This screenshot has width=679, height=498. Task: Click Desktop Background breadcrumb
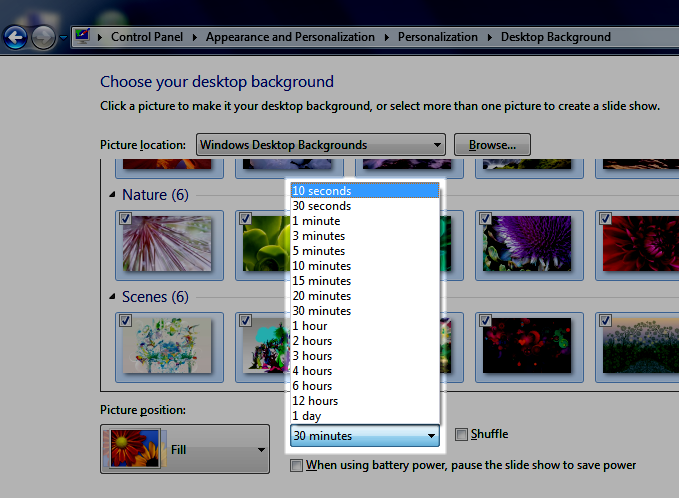(x=556, y=37)
